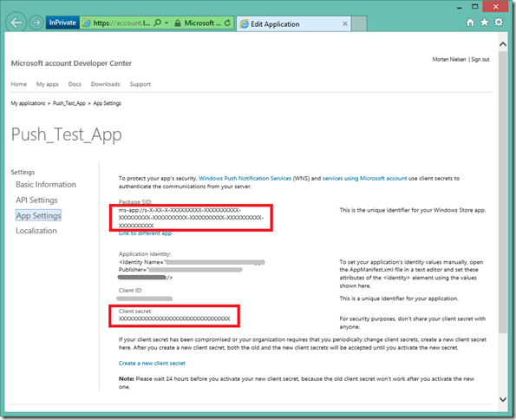Minimize the browser window
Screen dimensions: 516x420
(x=460, y=7)
